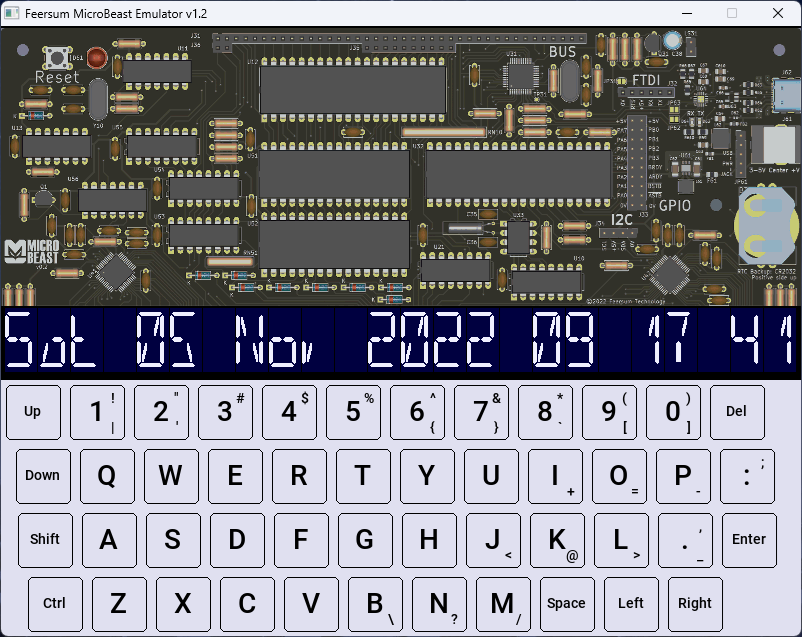Tap the L key with greater-than sign
The image size is (802, 637).
(621, 540)
